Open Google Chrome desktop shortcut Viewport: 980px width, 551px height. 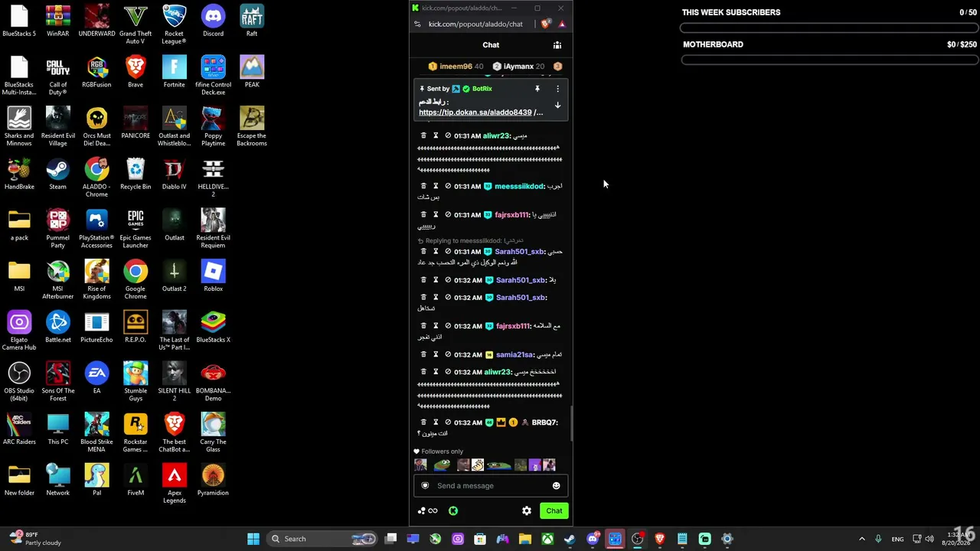tap(136, 279)
